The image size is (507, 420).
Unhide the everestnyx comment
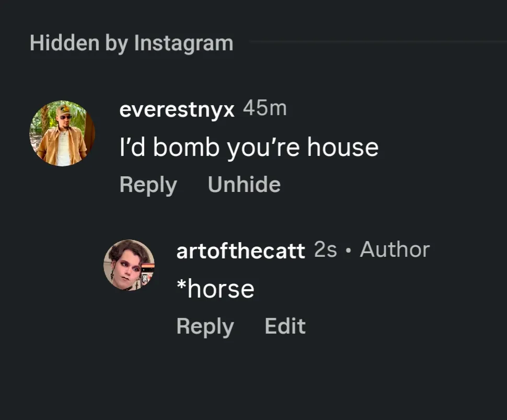click(x=244, y=185)
